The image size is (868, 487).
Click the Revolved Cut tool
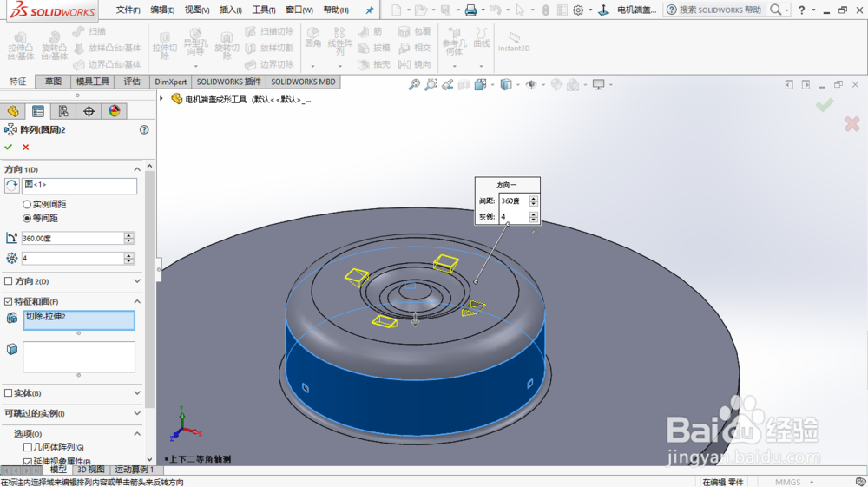pos(227,46)
